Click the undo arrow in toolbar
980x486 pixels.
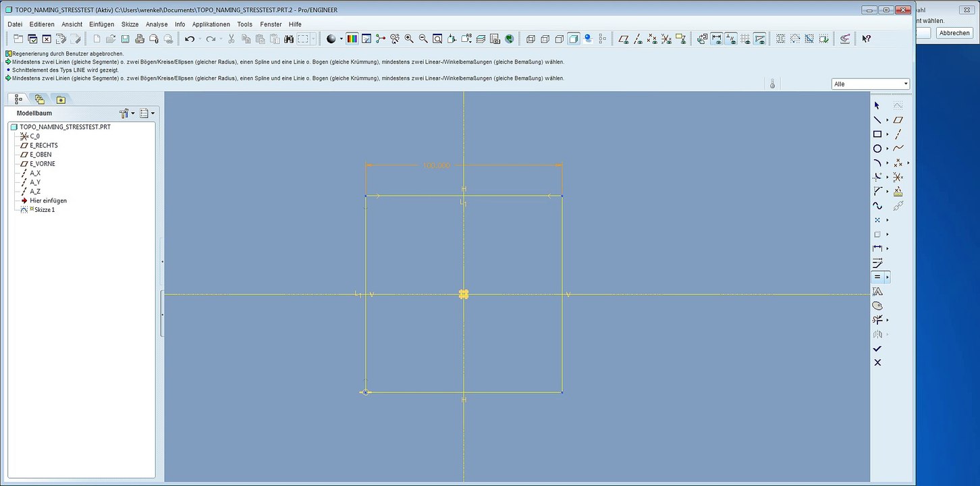pos(190,39)
